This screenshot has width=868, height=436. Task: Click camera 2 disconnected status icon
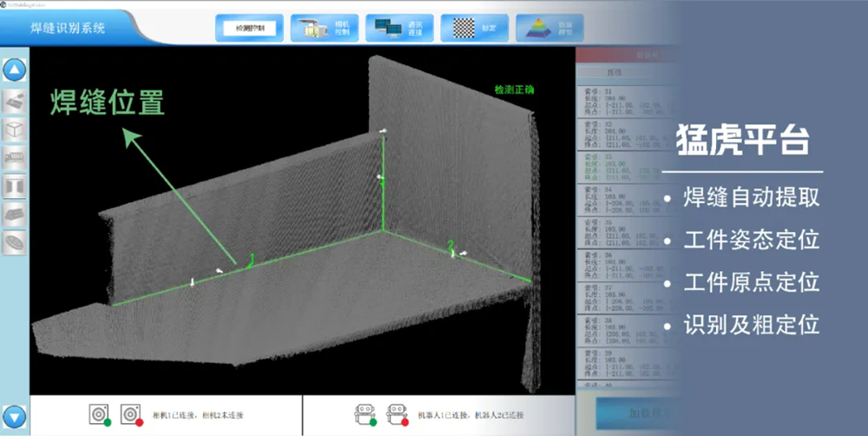[130, 414]
